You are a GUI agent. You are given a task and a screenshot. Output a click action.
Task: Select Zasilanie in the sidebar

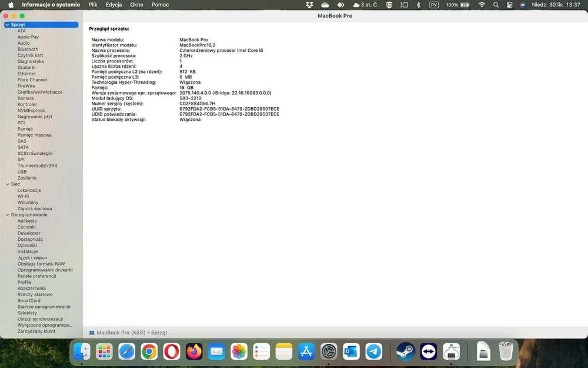click(x=27, y=178)
